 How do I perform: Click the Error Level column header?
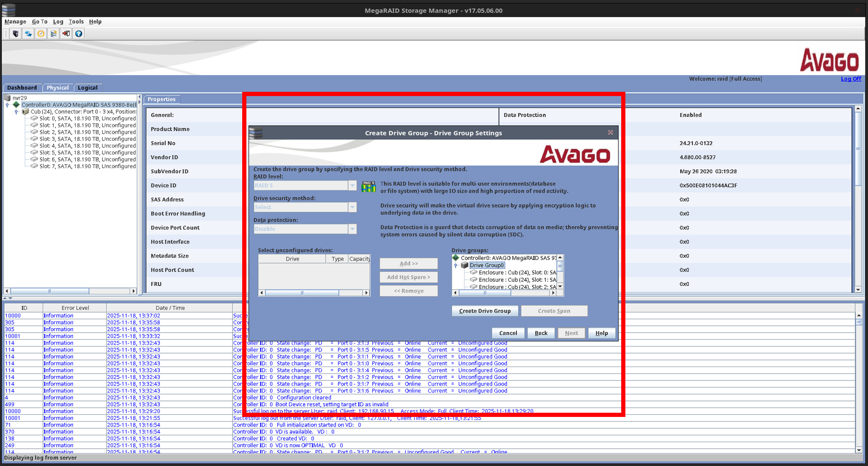[75, 308]
